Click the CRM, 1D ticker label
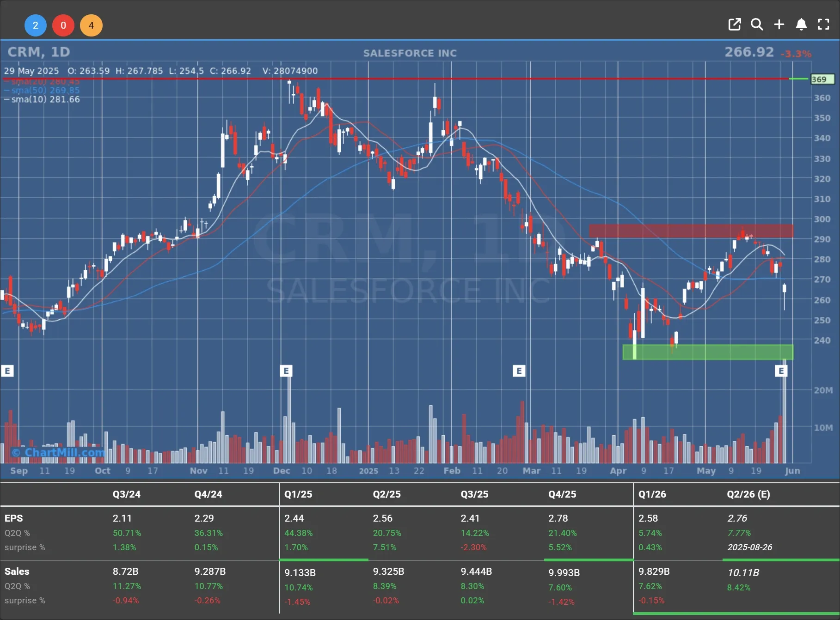The width and height of the screenshot is (840, 620). 39,52
